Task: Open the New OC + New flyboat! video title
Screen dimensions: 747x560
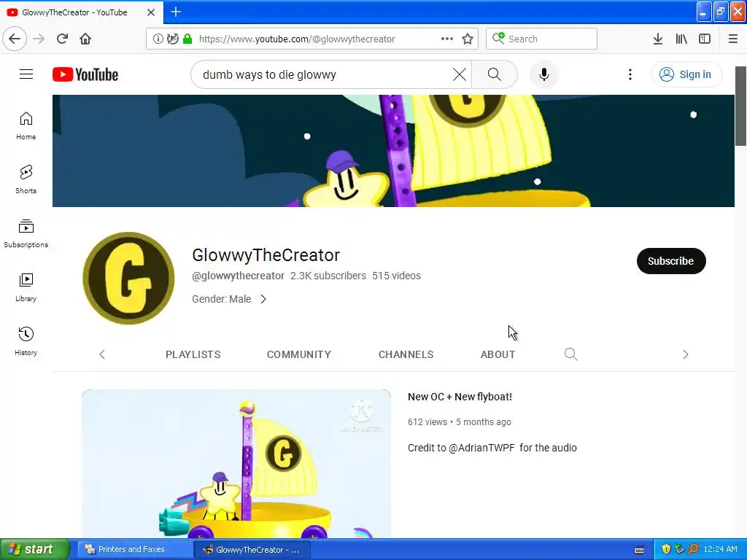Action: [460, 397]
